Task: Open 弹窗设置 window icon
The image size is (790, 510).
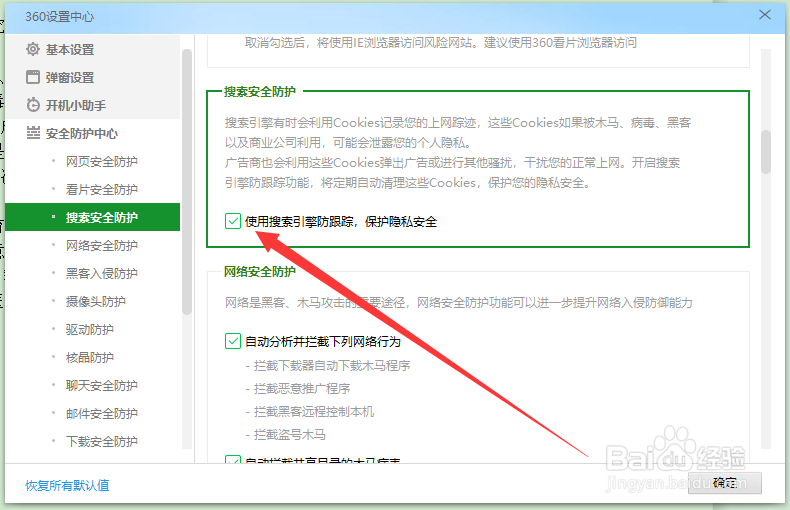Action: pos(33,77)
